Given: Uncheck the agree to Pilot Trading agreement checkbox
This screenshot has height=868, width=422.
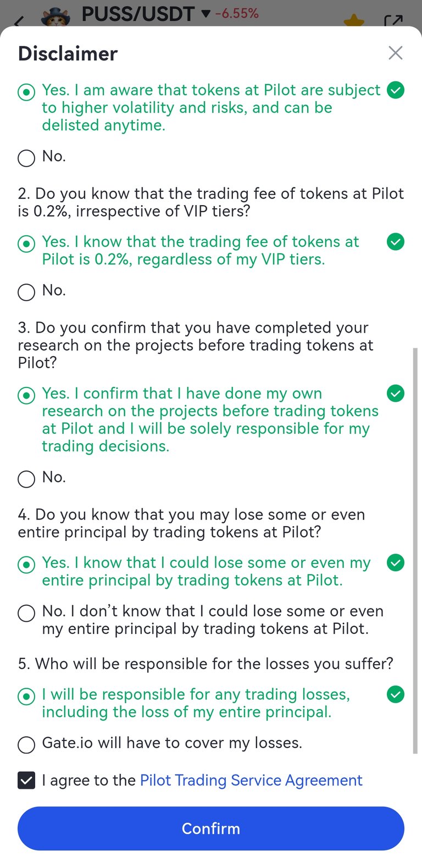Looking at the screenshot, I should pyautogui.click(x=26, y=781).
